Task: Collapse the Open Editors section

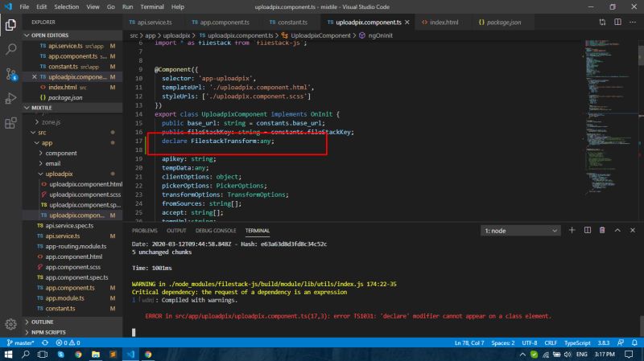Action: (73, 35)
